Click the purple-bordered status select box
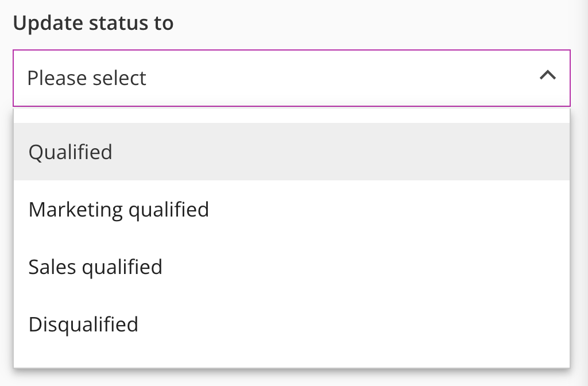The width and height of the screenshot is (588, 386). pyautogui.click(x=292, y=78)
